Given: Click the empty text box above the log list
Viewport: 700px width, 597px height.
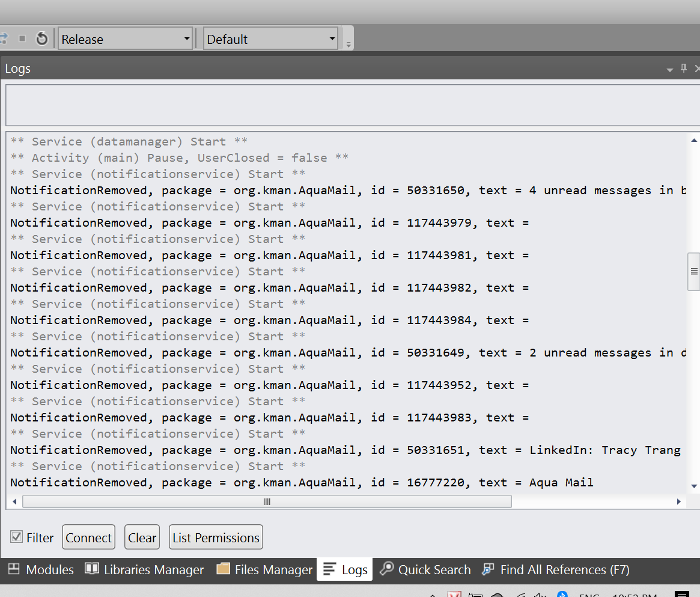Looking at the screenshot, I should (353, 105).
